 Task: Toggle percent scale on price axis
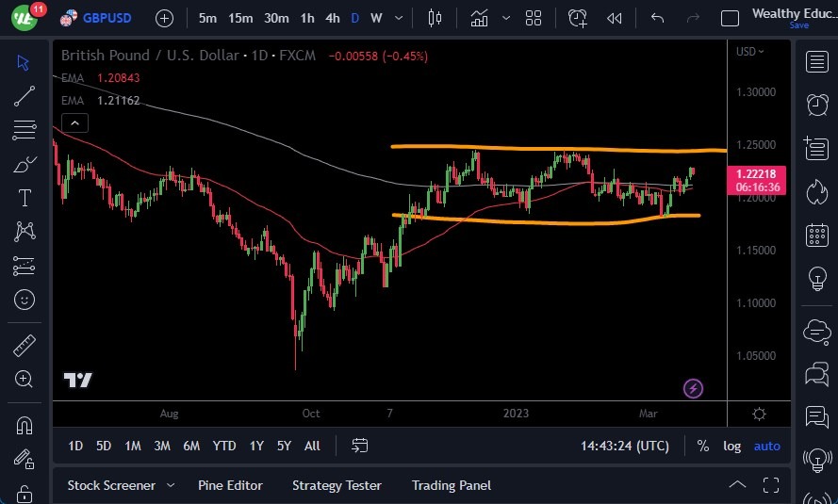coord(703,446)
